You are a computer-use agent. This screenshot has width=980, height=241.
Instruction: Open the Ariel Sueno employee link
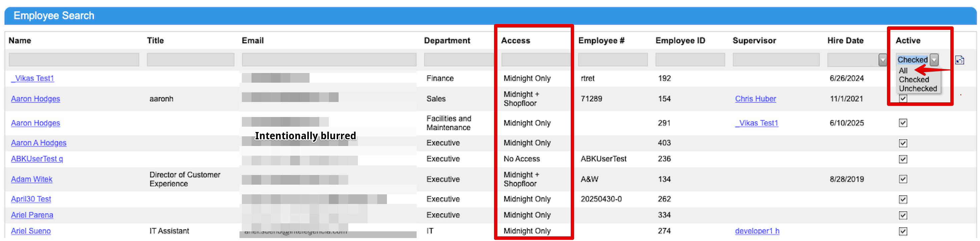click(31, 231)
